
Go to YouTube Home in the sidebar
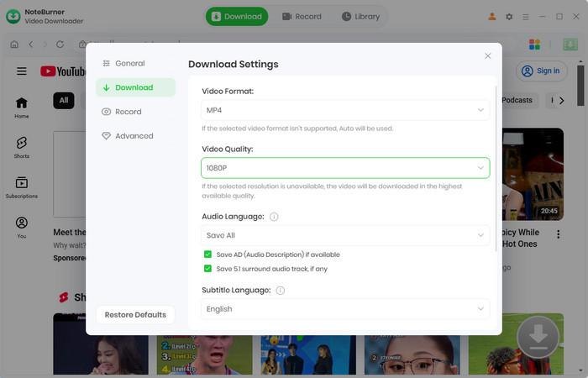(x=22, y=108)
